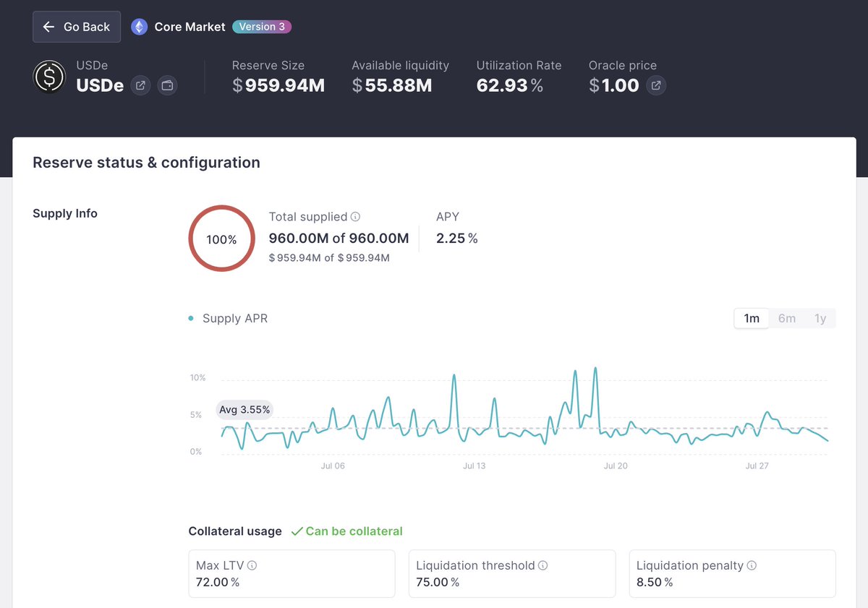The height and width of the screenshot is (608, 868).
Task: Click the Core Market label
Action: pyautogui.click(x=190, y=27)
